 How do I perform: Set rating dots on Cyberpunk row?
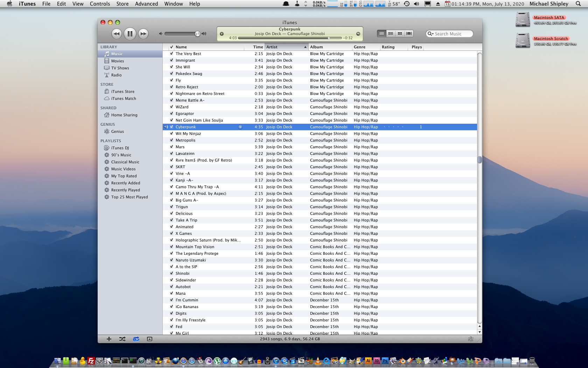[x=393, y=127]
